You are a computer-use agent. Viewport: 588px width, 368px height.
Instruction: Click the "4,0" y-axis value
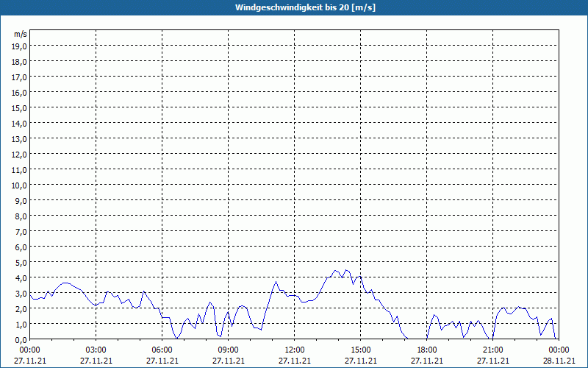coord(21,278)
